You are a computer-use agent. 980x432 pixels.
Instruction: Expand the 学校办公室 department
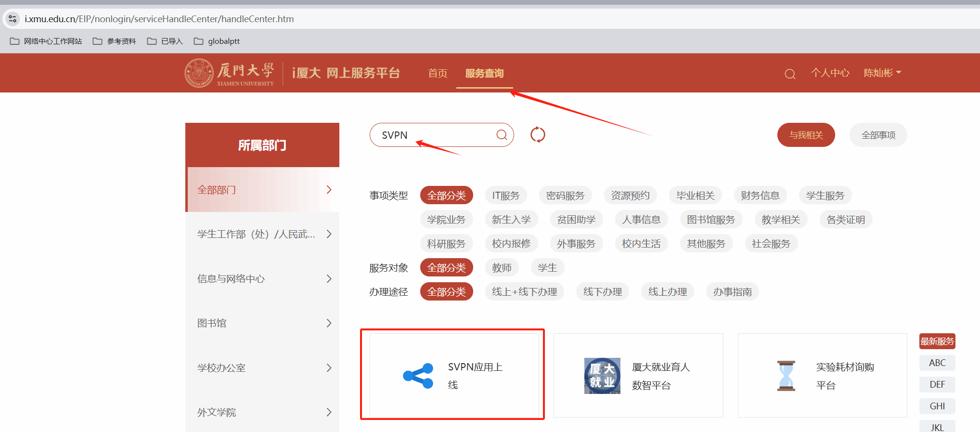(x=262, y=368)
